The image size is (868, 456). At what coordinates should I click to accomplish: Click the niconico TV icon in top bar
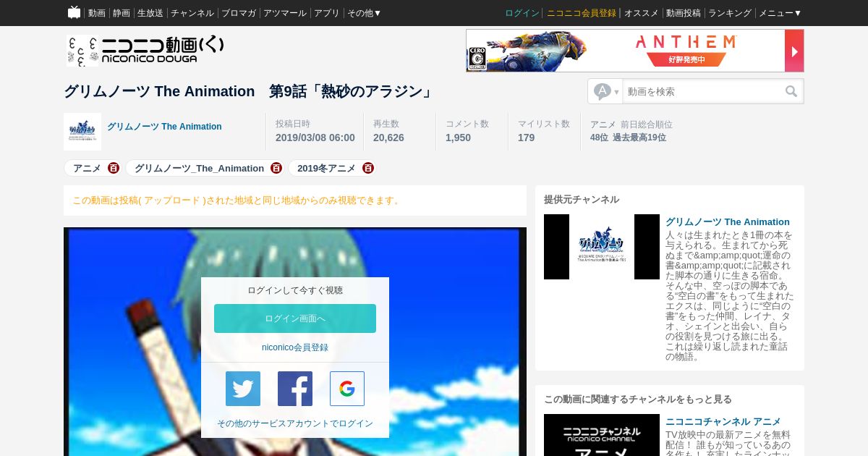click(x=74, y=12)
